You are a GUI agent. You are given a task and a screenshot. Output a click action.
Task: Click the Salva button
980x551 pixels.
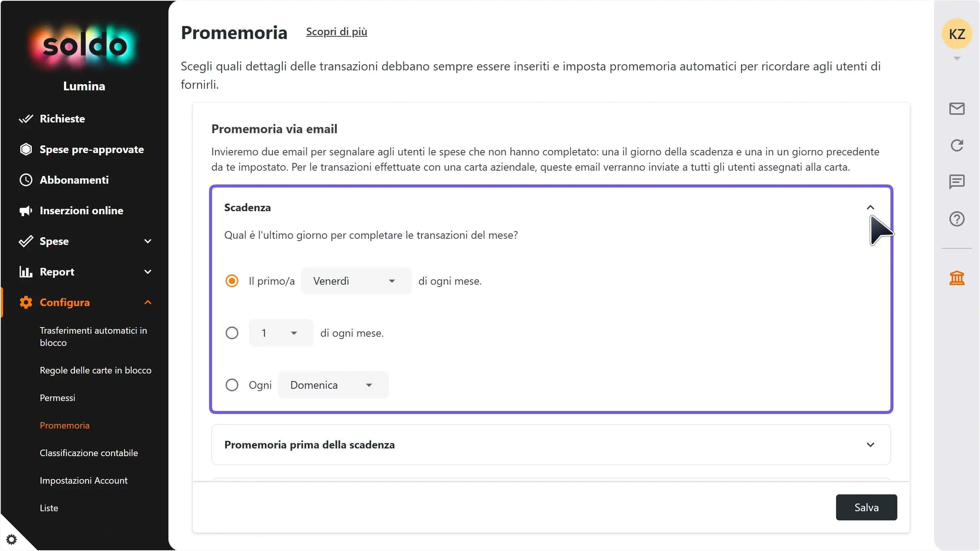(866, 507)
